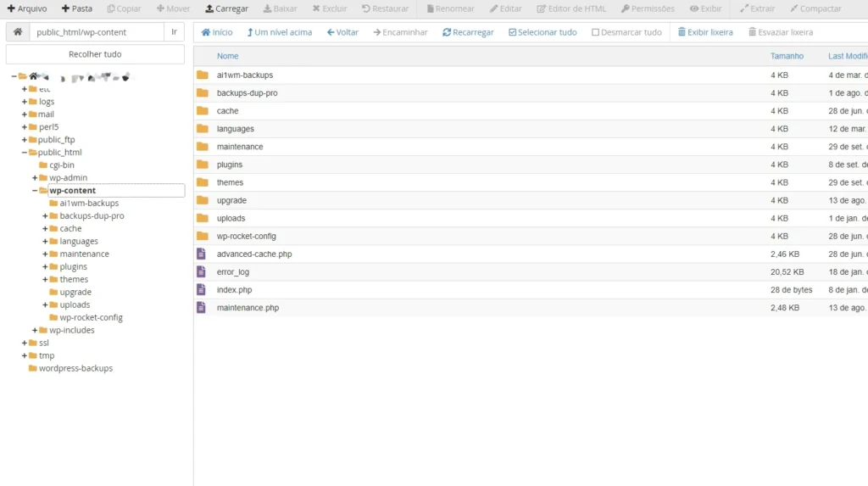Select wordpress-backups in the folder tree
Image resolution: width=868 pixels, height=486 pixels.
tap(75, 368)
